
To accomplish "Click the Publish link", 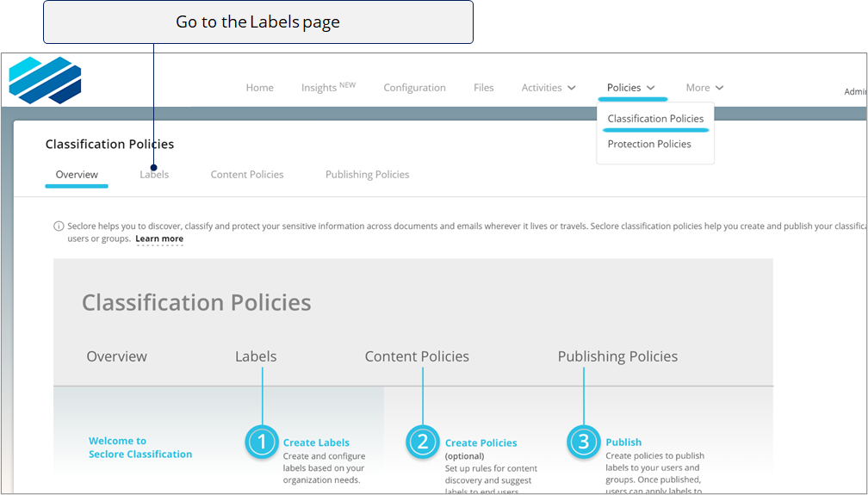I will tap(623, 442).
